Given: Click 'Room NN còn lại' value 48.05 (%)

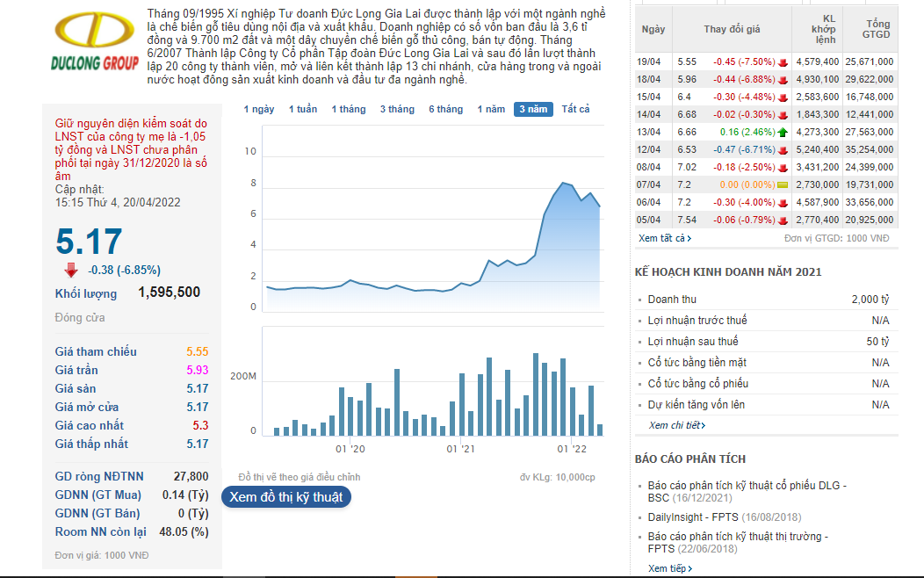Looking at the screenshot, I should tap(184, 531).
